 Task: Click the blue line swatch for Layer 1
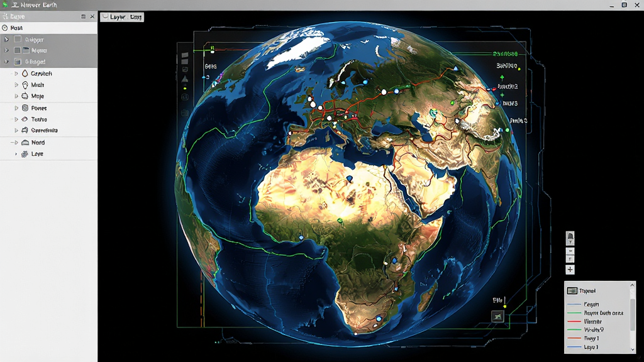click(x=574, y=347)
